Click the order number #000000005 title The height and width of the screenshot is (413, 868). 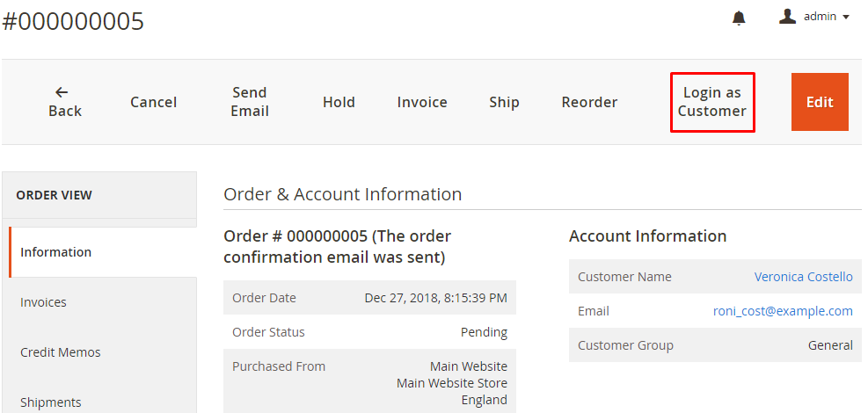point(73,21)
